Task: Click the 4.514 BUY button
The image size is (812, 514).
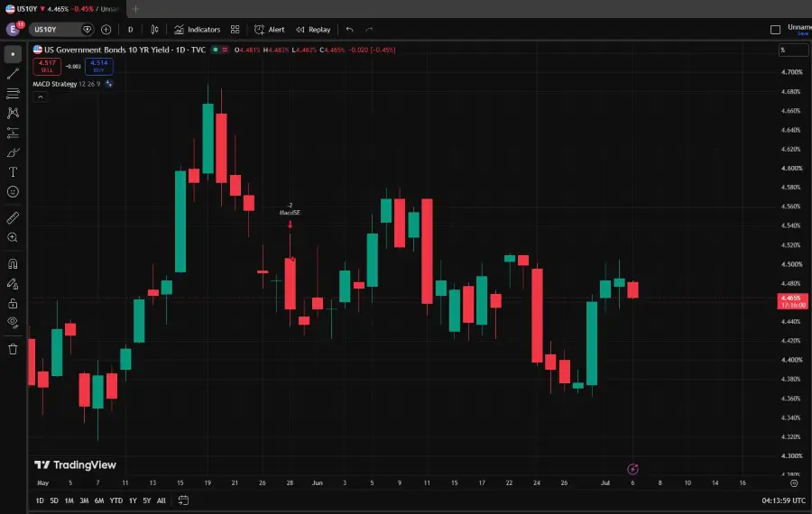Action: coord(99,66)
